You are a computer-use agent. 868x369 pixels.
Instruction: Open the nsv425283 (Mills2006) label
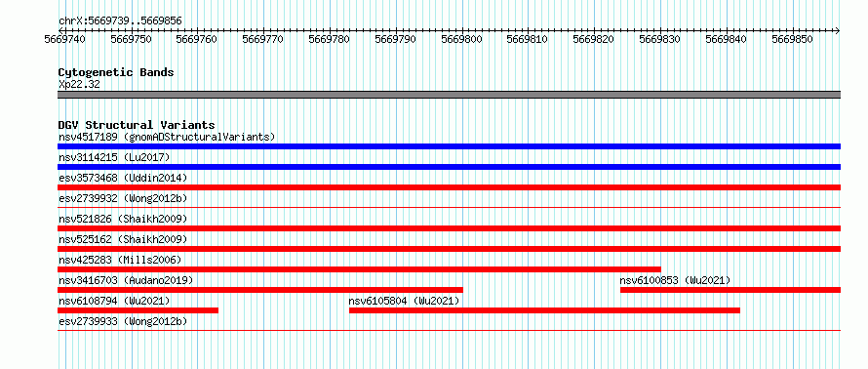click(120, 260)
